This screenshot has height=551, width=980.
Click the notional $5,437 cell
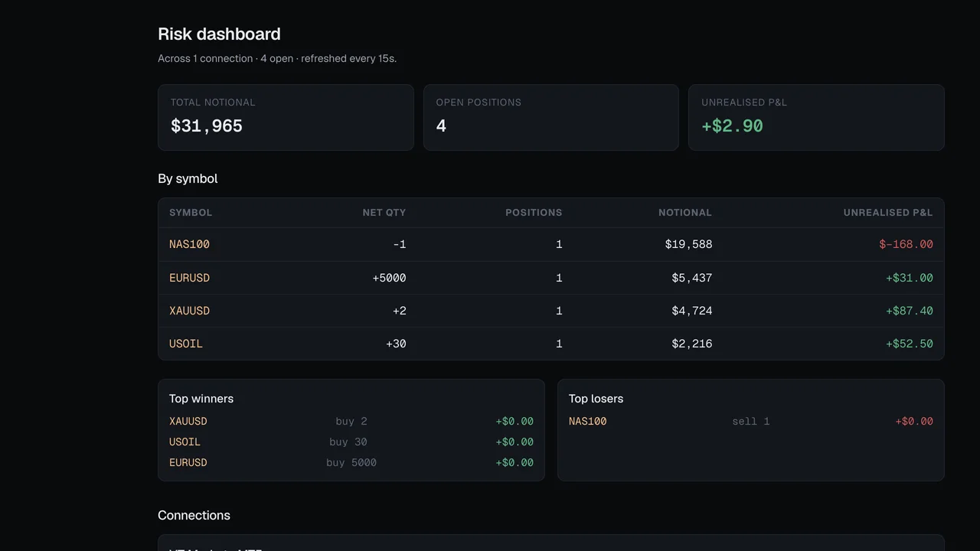(x=692, y=278)
